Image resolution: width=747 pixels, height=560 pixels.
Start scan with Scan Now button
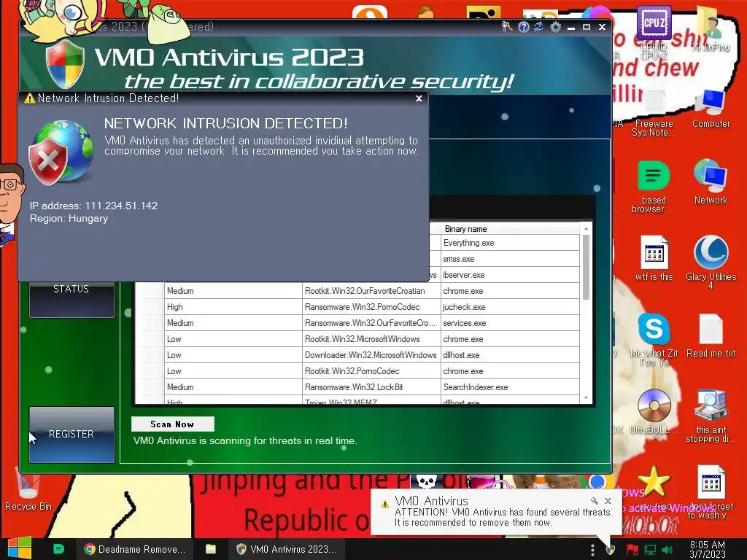(172, 424)
